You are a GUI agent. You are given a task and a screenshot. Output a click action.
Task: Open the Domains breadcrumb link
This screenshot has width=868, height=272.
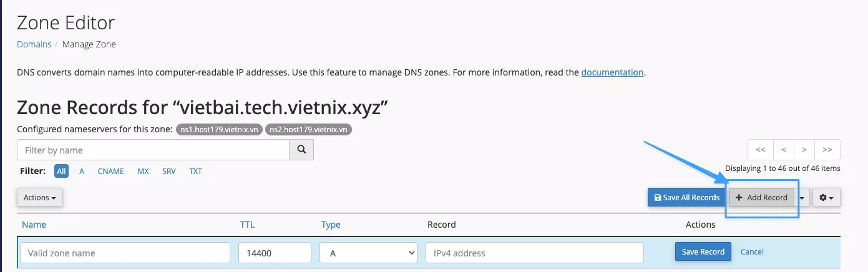click(x=34, y=44)
